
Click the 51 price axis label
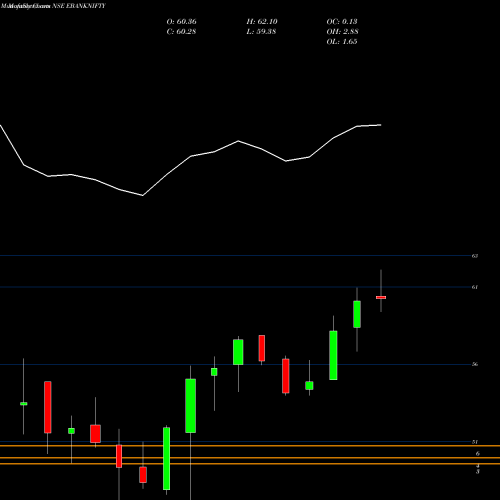(475, 442)
